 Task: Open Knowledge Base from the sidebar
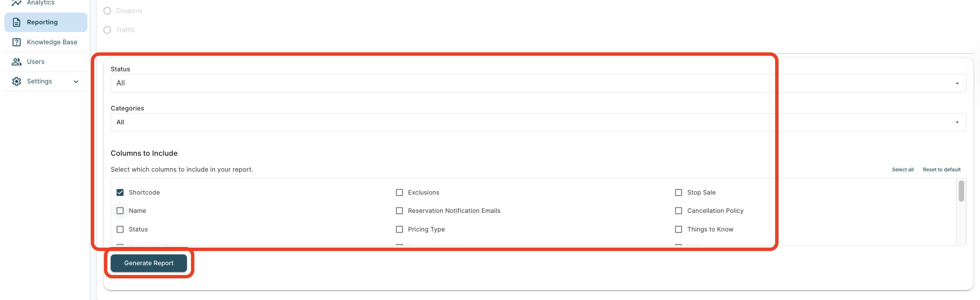point(52,42)
